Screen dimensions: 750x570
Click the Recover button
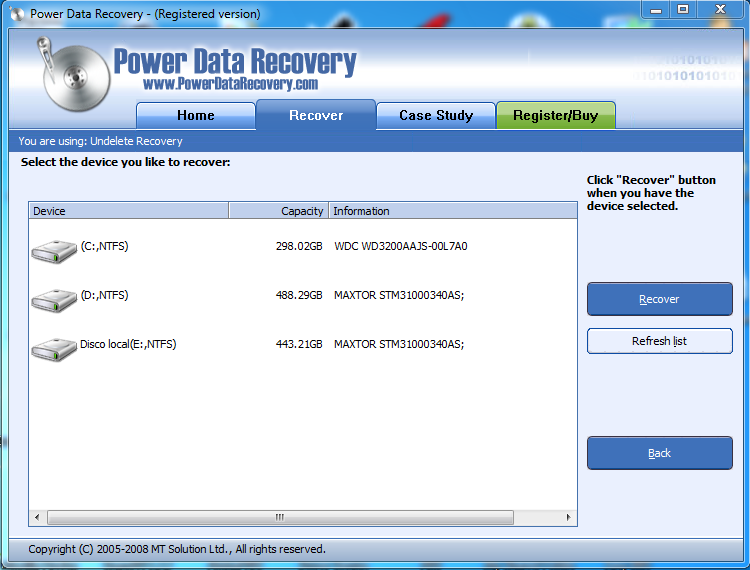[x=660, y=299]
